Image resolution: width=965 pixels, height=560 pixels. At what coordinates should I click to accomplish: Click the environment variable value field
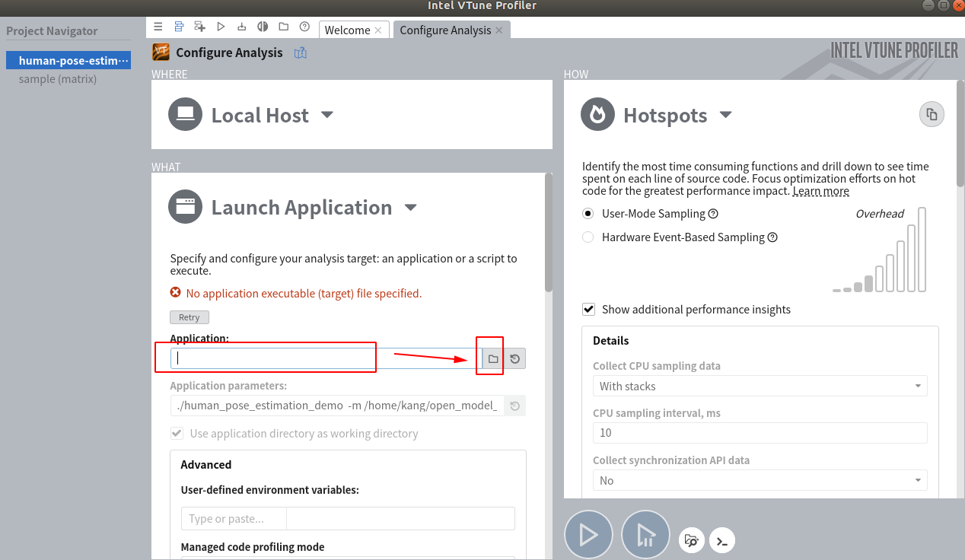click(x=401, y=518)
